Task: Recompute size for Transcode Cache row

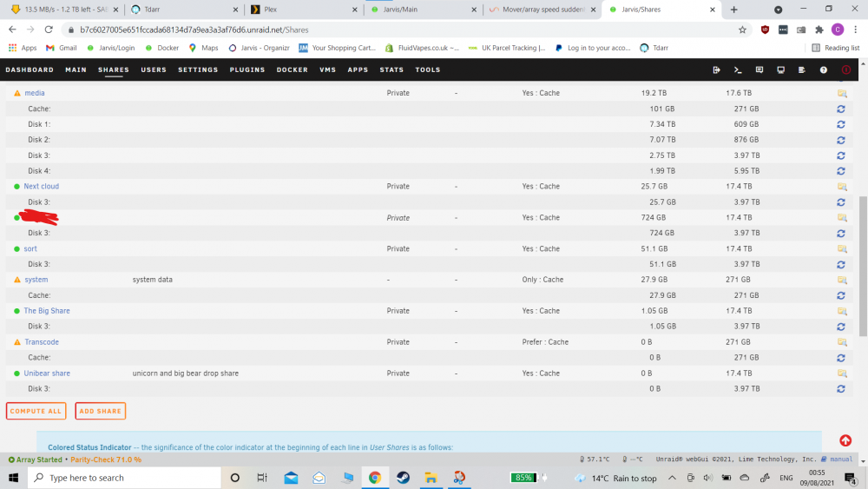Action: (841, 358)
